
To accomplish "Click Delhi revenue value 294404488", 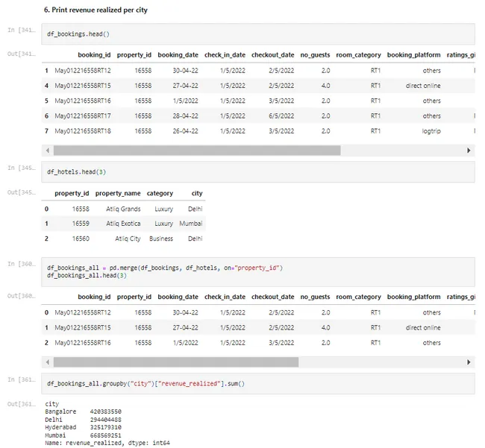I will click(x=106, y=420).
